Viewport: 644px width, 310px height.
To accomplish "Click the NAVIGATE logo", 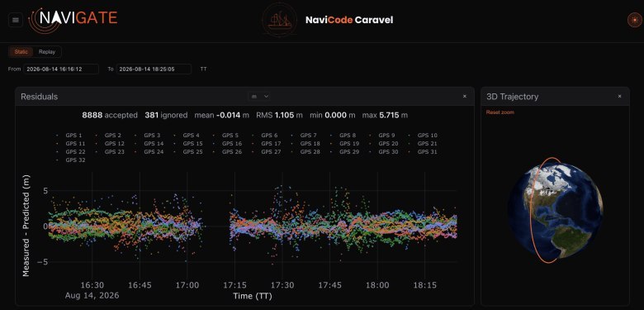I will click(x=73, y=20).
